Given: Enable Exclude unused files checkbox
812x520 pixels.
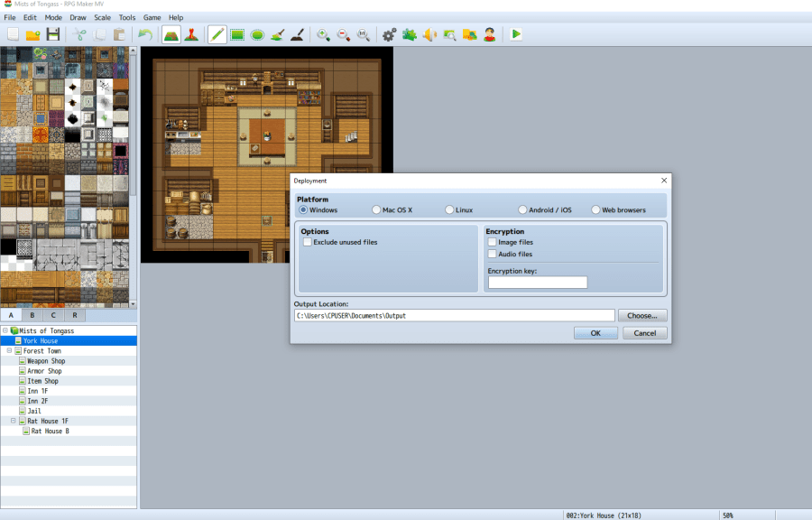Looking at the screenshot, I should coord(308,242).
